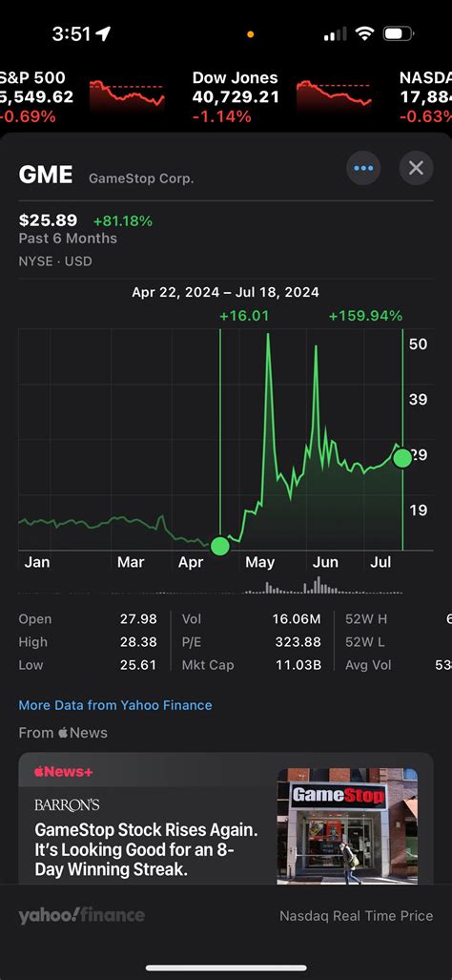Viewport: 452px width, 980px height.
Task: Tap the Open value 27.98
Action: click(x=138, y=618)
